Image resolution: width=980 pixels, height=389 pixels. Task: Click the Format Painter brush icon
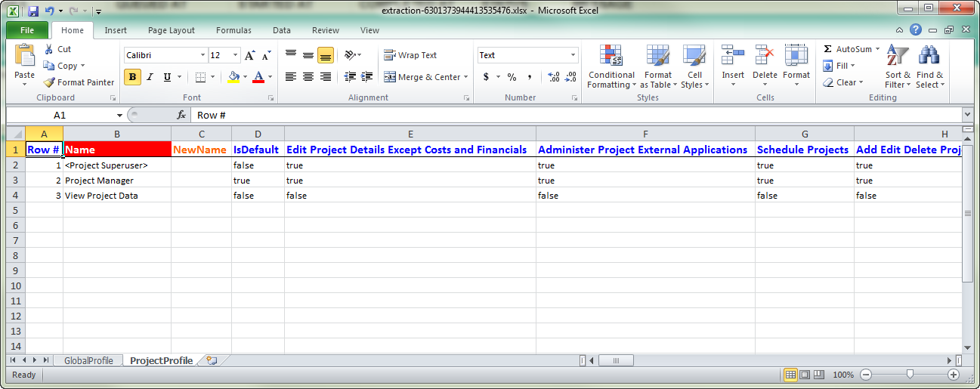coord(50,82)
